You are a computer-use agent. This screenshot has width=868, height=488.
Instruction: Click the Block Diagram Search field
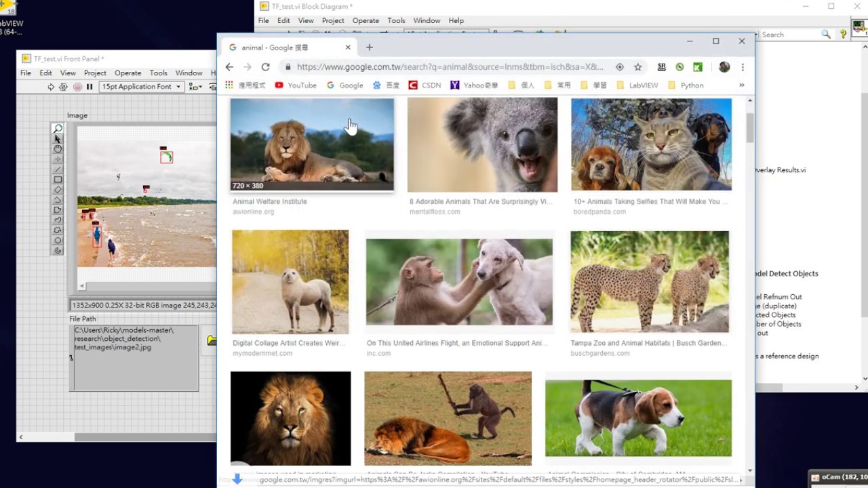click(789, 34)
